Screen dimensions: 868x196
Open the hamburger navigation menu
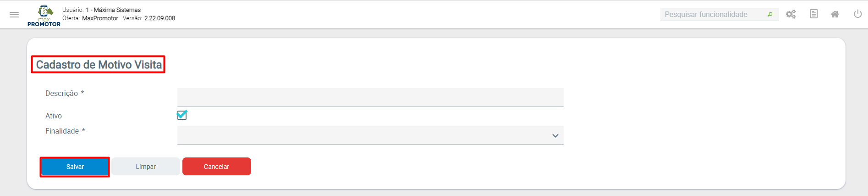(14, 15)
